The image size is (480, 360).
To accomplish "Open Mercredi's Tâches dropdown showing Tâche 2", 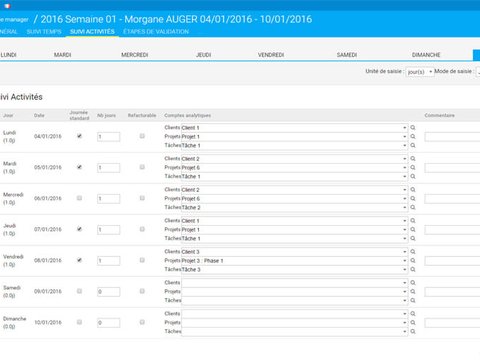I will point(294,208).
